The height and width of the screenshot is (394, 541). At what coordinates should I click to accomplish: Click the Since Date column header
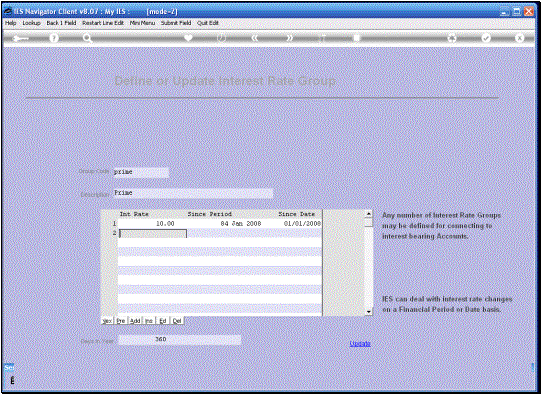pyautogui.click(x=296, y=214)
